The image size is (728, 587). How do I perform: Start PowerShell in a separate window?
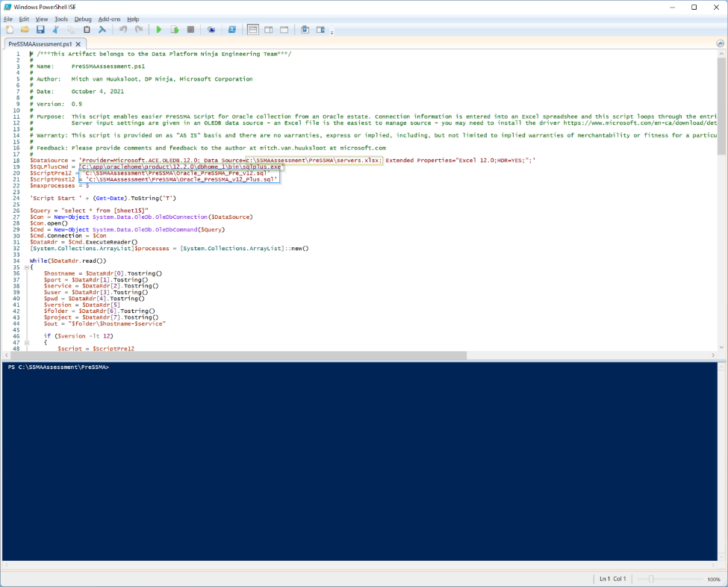(x=232, y=30)
